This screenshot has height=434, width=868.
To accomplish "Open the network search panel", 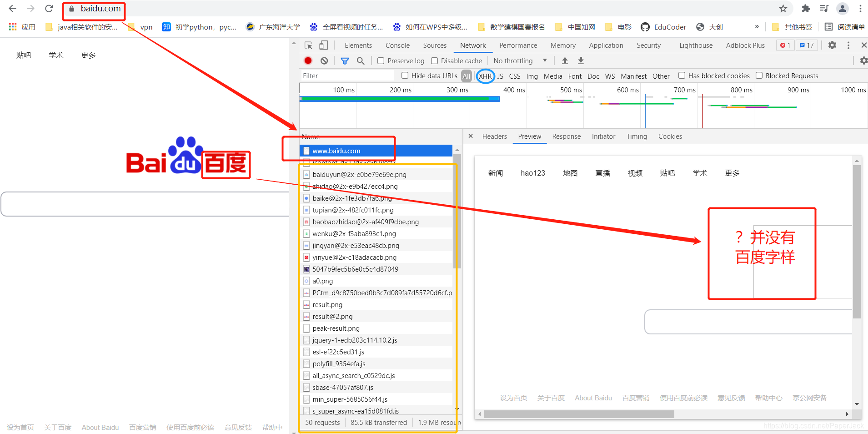I will click(361, 60).
